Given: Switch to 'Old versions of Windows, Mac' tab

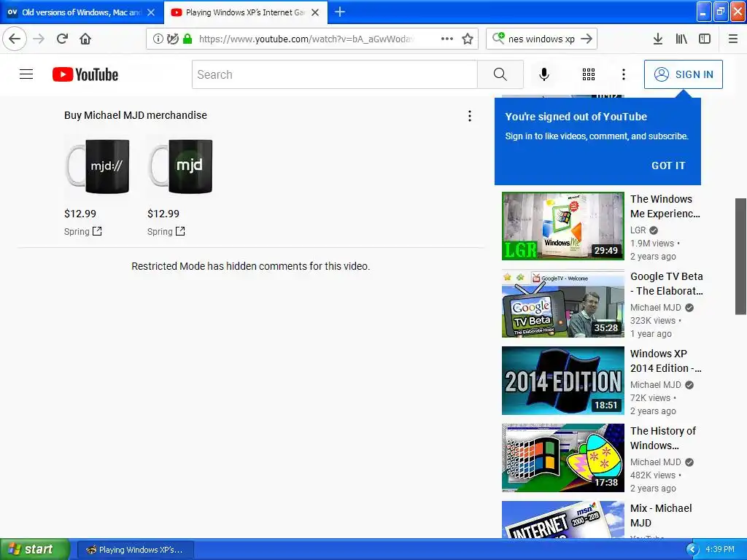Looking at the screenshot, I should 82,12.
